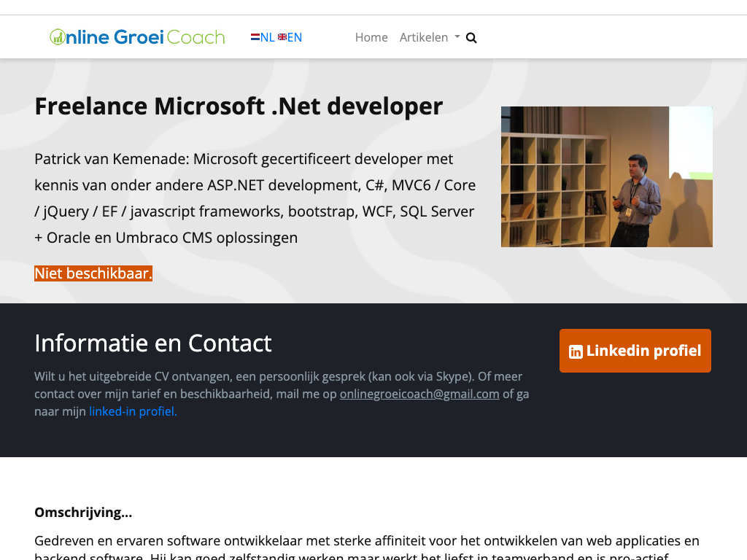747x560 pixels.
Task: Click the onlinegroeicoach@gmail.com email link
Action: [419, 394]
